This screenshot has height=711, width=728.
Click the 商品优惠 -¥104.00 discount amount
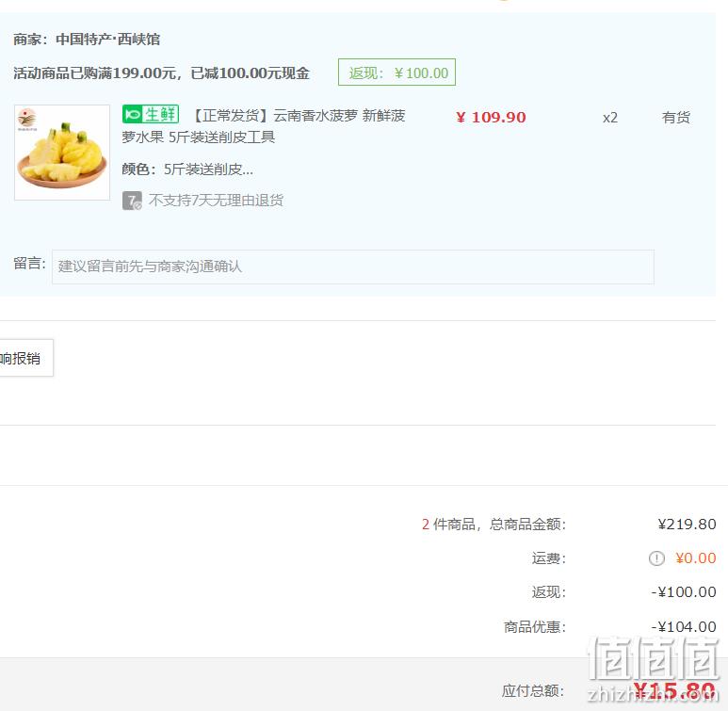684,627
